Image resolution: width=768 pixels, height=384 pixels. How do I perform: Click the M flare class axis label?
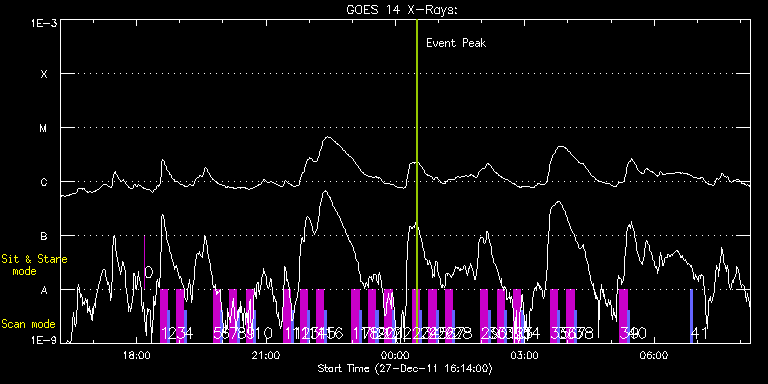(x=44, y=128)
